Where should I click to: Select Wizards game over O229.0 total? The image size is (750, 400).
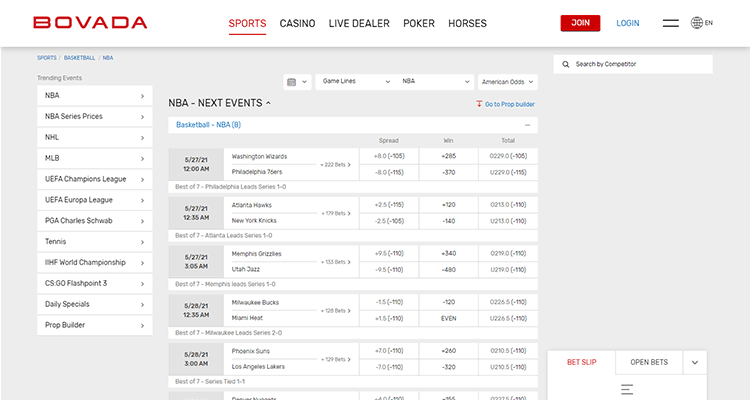508,156
